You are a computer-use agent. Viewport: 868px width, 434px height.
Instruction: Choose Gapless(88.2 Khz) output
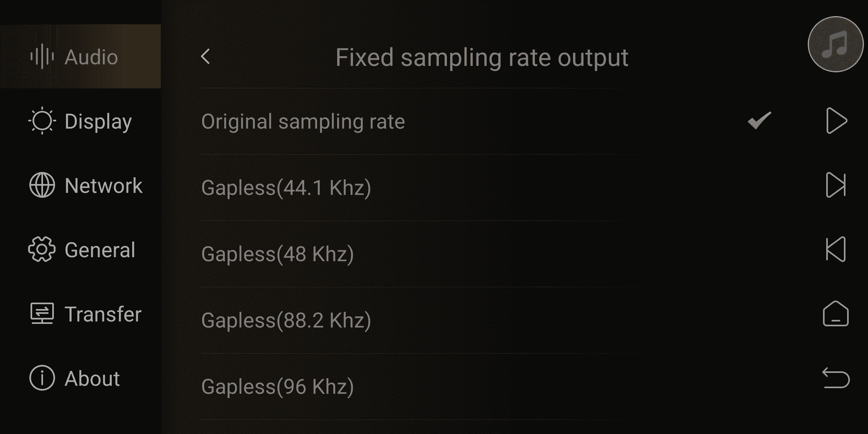pyautogui.click(x=423, y=320)
